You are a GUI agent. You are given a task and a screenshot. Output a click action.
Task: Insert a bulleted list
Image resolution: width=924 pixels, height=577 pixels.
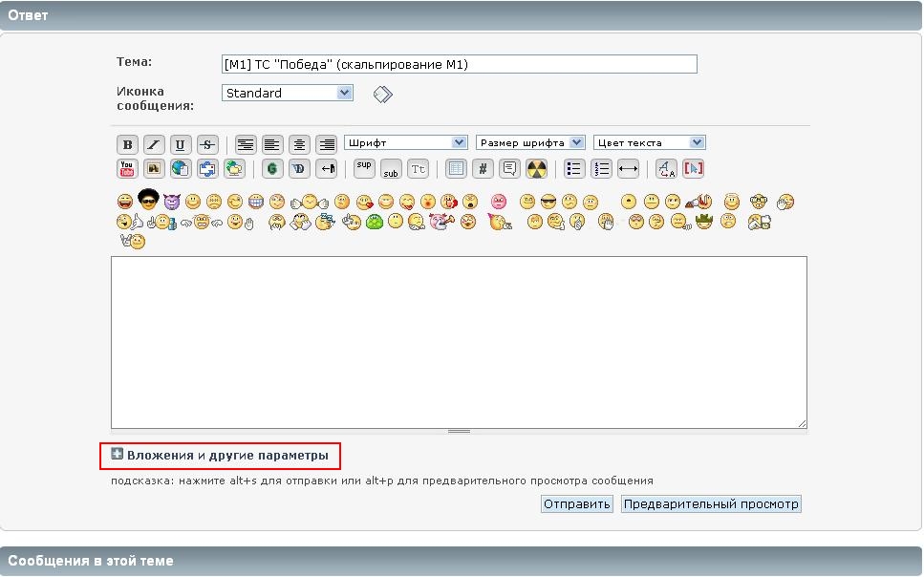click(574, 168)
